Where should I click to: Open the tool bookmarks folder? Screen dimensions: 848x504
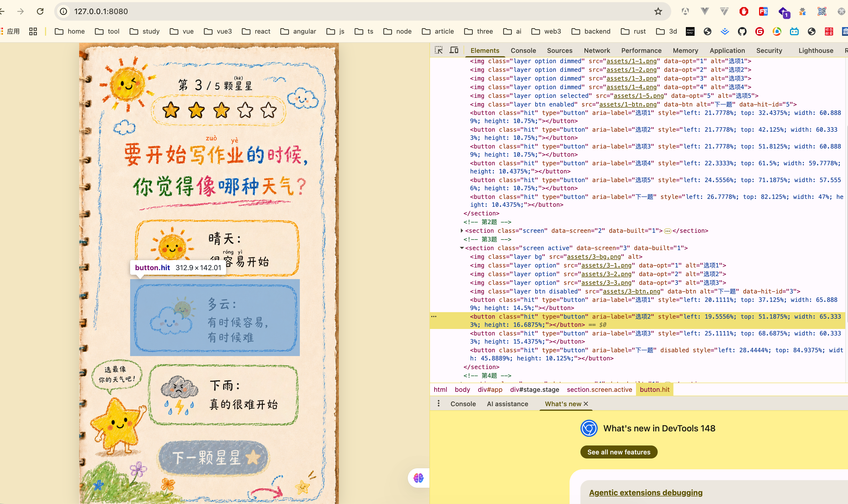(107, 32)
